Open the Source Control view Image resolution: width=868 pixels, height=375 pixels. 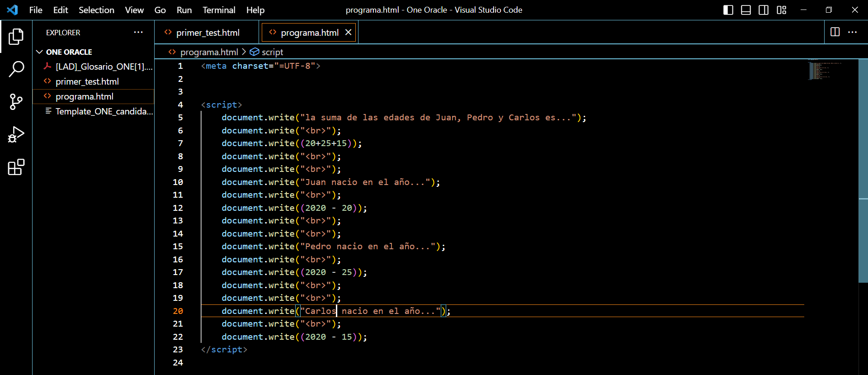pyautogui.click(x=16, y=102)
